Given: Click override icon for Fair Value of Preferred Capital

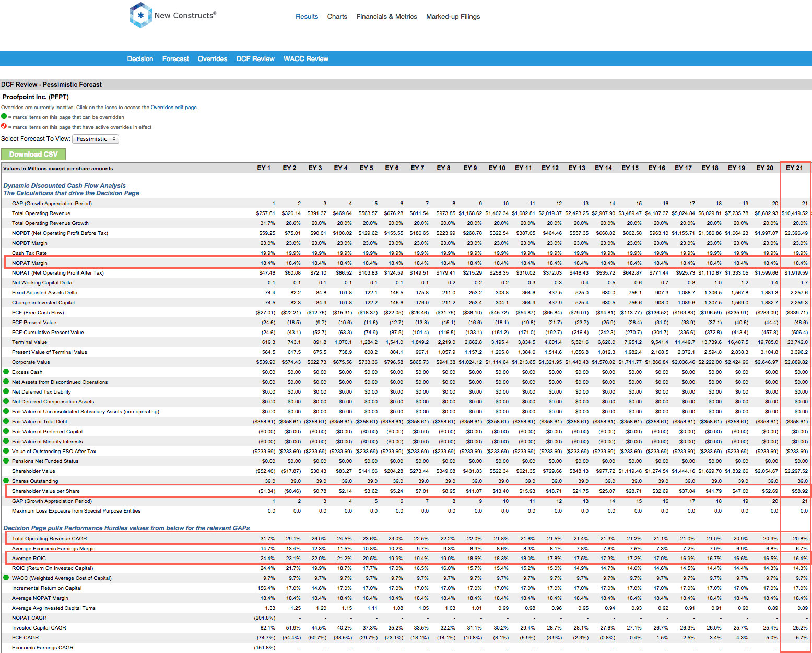Looking at the screenshot, I should (x=6, y=431).
